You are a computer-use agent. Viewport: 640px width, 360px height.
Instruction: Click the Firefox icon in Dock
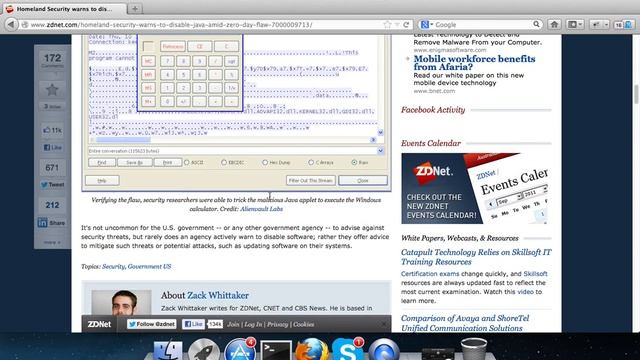312,350
